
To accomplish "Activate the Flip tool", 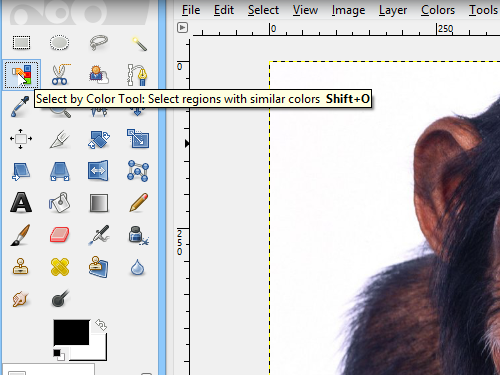I will point(98,171).
